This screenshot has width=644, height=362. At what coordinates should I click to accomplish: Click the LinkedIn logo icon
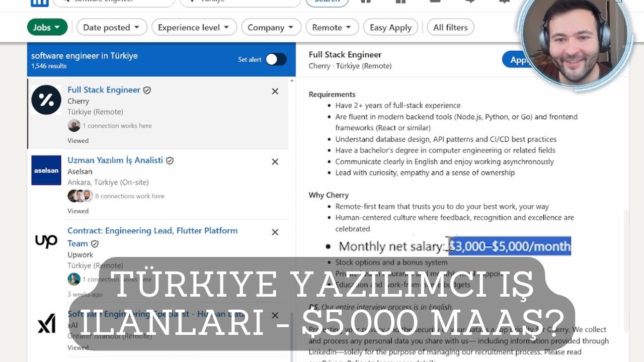coord(40,3)
